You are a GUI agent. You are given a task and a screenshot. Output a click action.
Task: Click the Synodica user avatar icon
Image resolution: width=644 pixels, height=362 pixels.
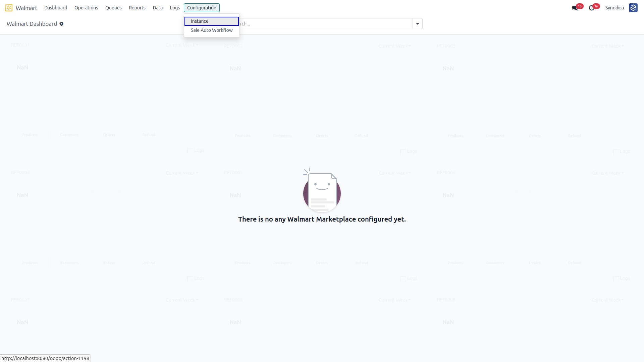[633, 8]
